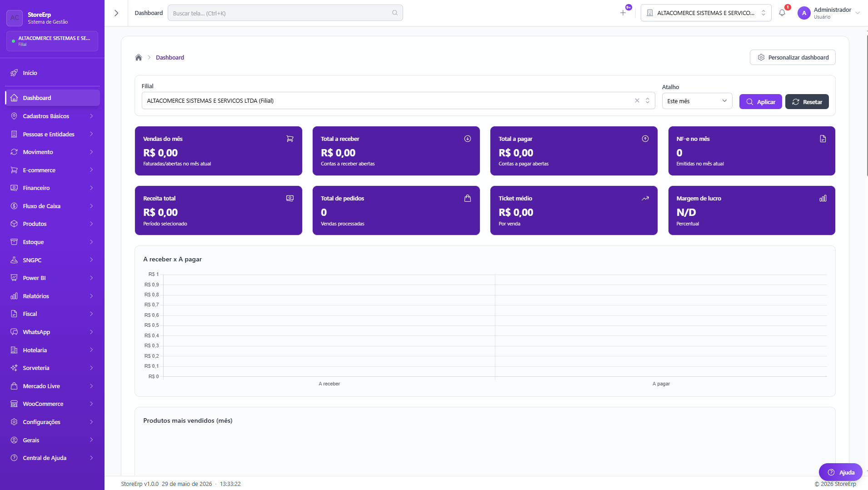
Task: Click the plus icon in top bar
Action: (623, 13)
